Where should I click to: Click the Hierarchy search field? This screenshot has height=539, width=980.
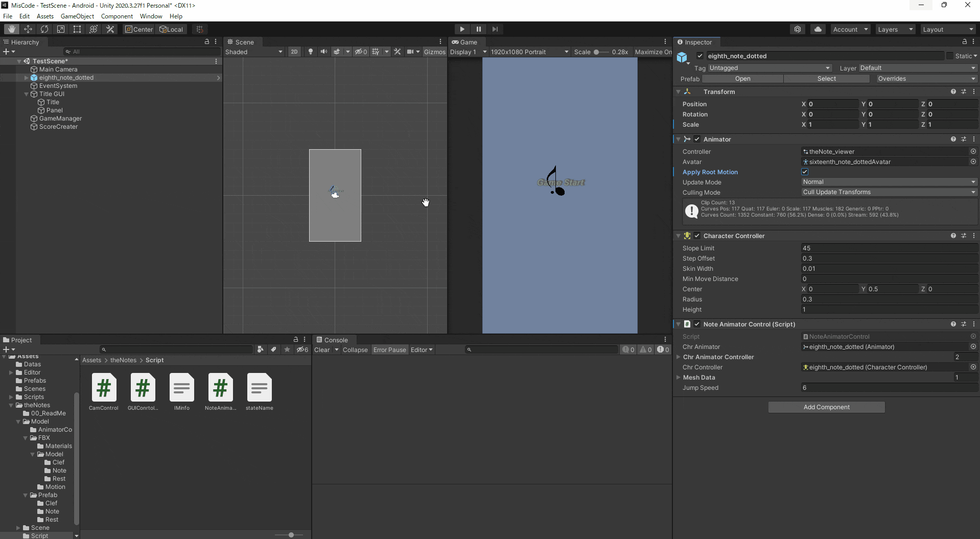pos(138,52)
